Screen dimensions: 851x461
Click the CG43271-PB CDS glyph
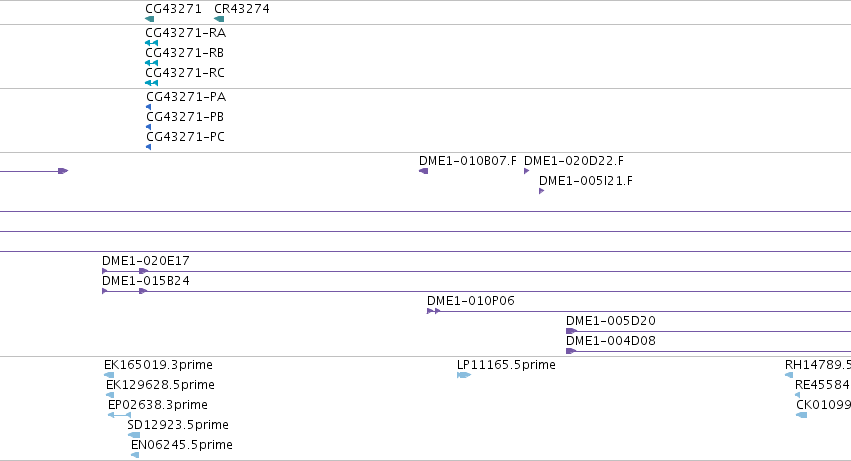click(149, 127)
